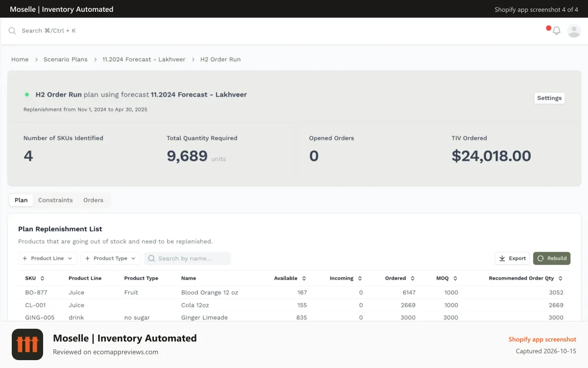The width and height of the screenshot is (588, 368).
Task: Select SKU cell GING-005
Action: tap(40, 317)
